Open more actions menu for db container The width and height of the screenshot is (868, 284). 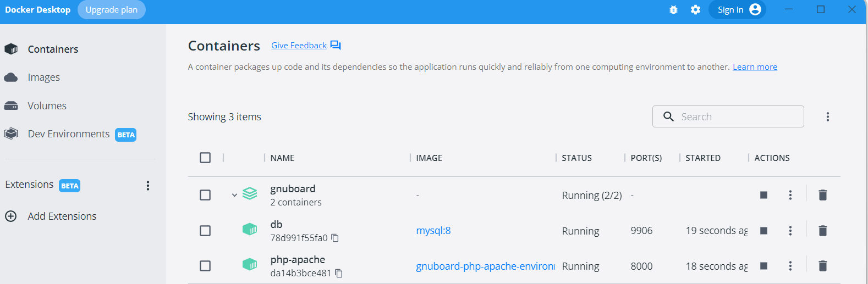[x=790, y=231]
